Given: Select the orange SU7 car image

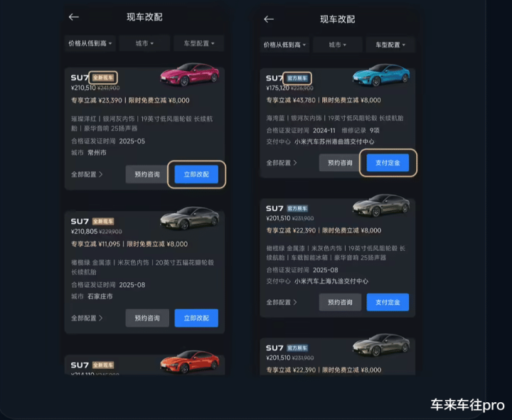Looking at the screenshot, I should (190, 362).
